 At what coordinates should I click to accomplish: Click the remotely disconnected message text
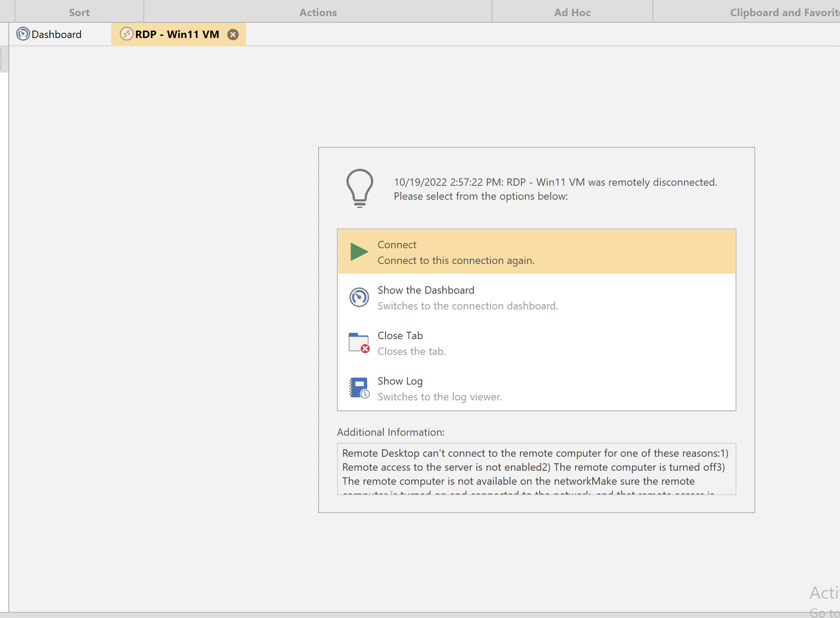pos(555,182)
